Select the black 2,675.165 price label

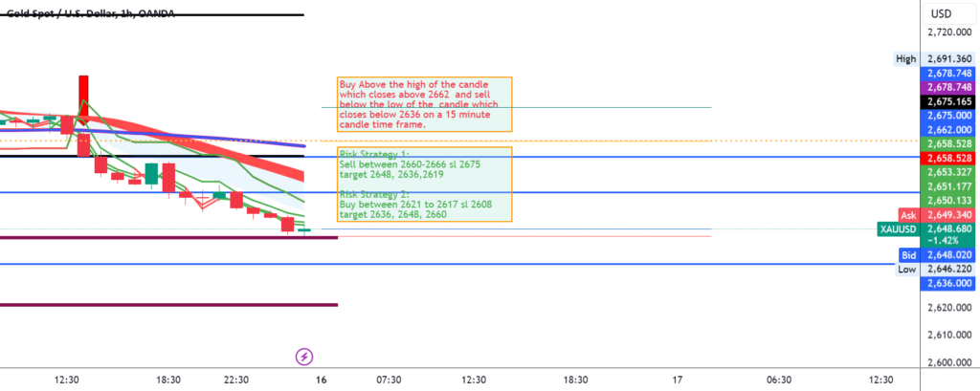tap(945, 100)
